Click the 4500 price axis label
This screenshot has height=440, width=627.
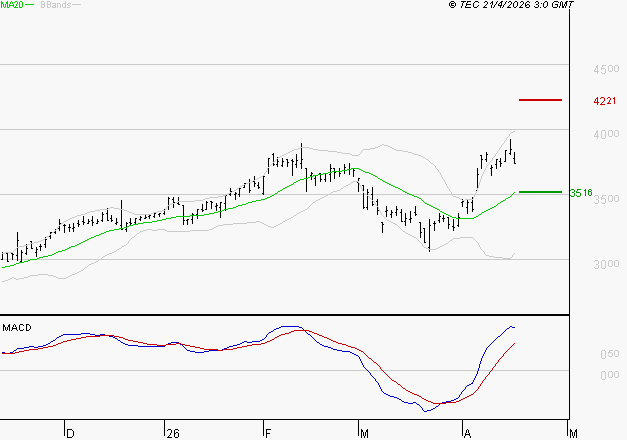coord(606,69)
